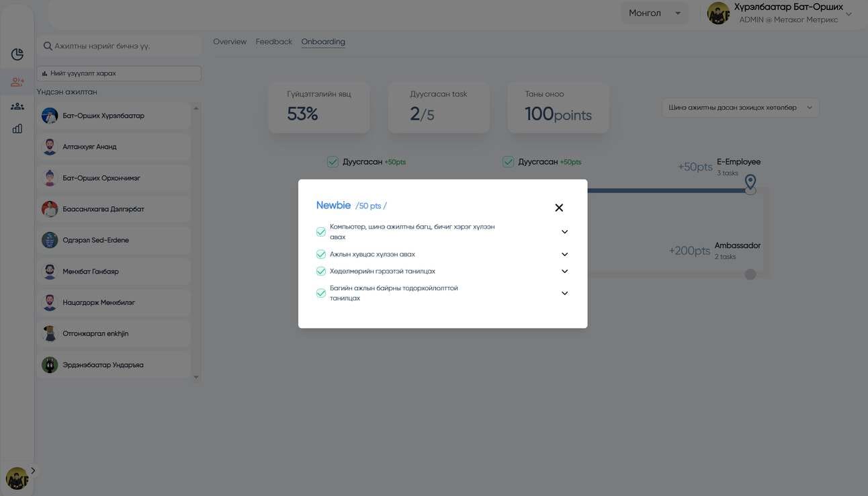Image resolution: width=868 pixels, height=496 pixels.
Task: Click the Нийт үзүүлэлт харах button
Action: 119,73
